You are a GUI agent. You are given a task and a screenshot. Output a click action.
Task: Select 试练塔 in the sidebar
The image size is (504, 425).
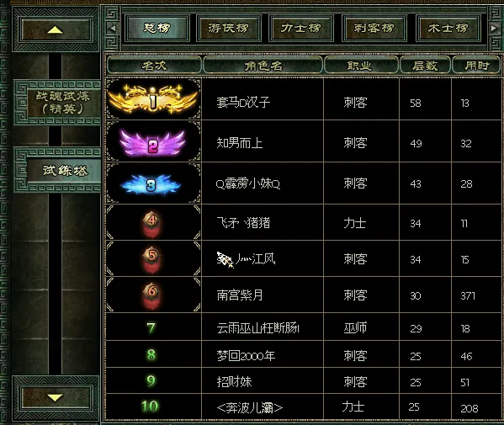tap(65, 170)
